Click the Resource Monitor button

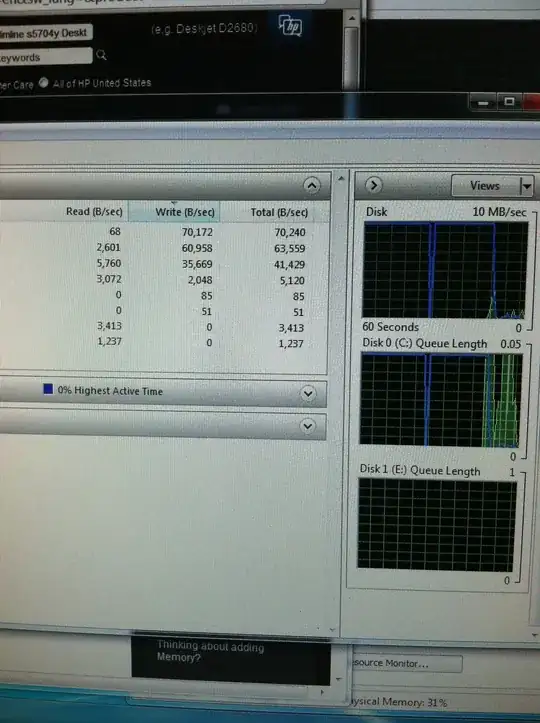point(407,664)
